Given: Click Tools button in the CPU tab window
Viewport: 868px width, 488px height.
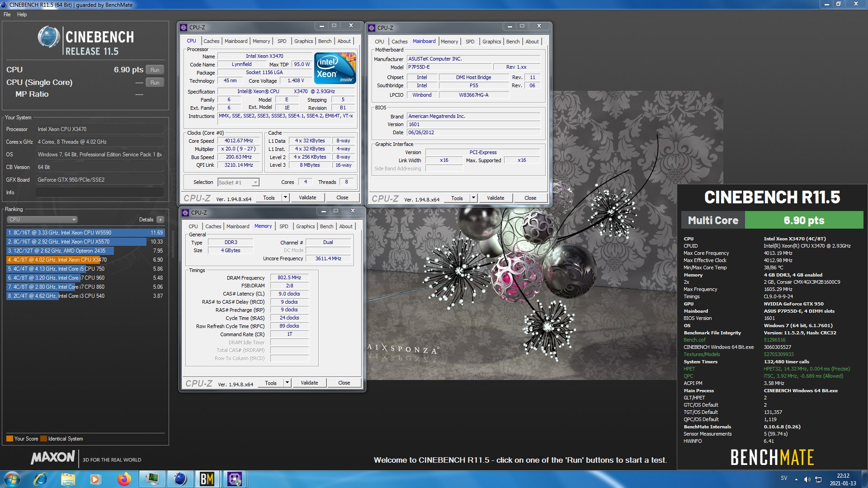Looking at the screenshot, I should (269, 197).
